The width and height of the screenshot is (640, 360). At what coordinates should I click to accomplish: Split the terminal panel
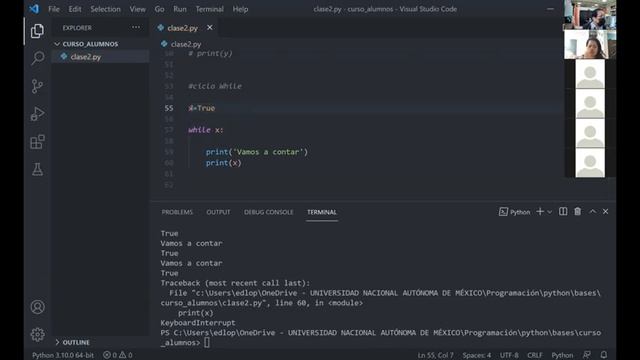[563, 211]
